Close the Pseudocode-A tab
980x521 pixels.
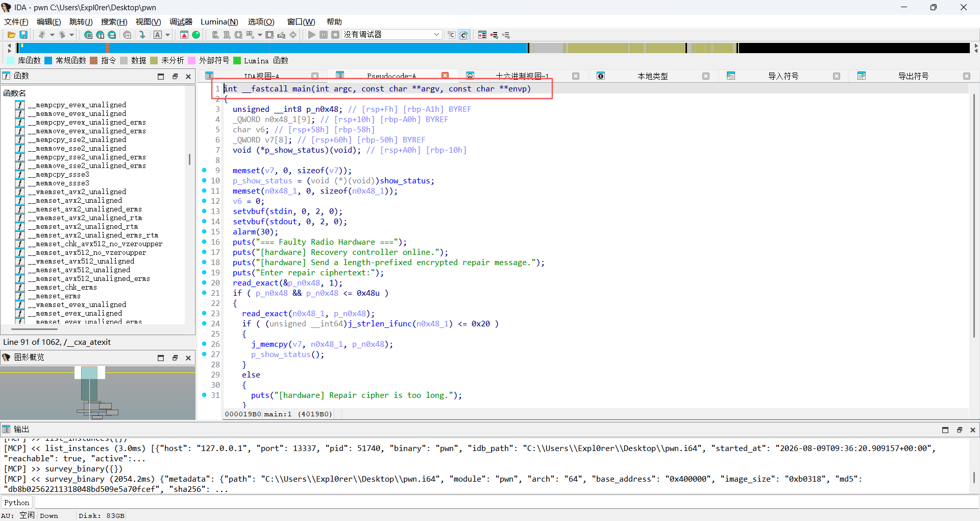tap(445, 76)
